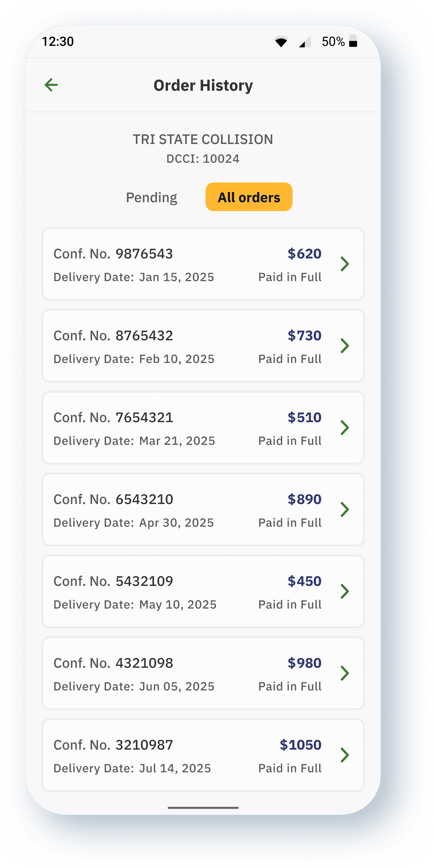Tap the green back arrow

(x=51, y=85)
